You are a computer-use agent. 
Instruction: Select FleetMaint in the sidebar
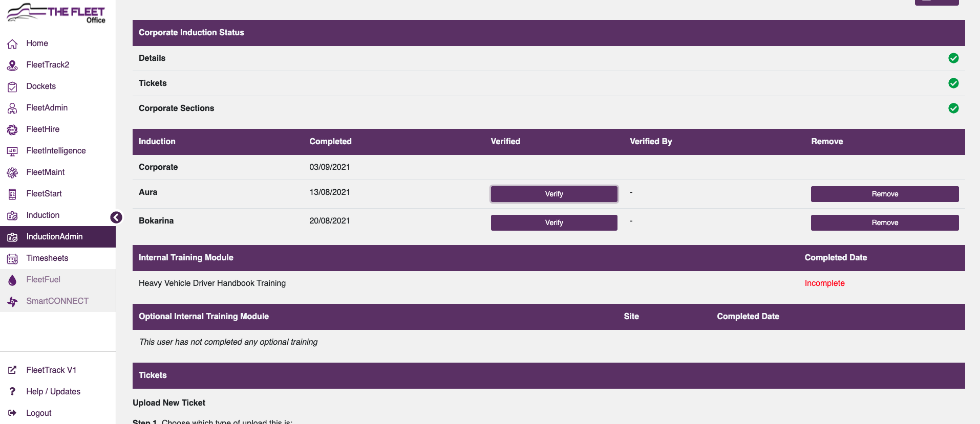coord(58,172)
